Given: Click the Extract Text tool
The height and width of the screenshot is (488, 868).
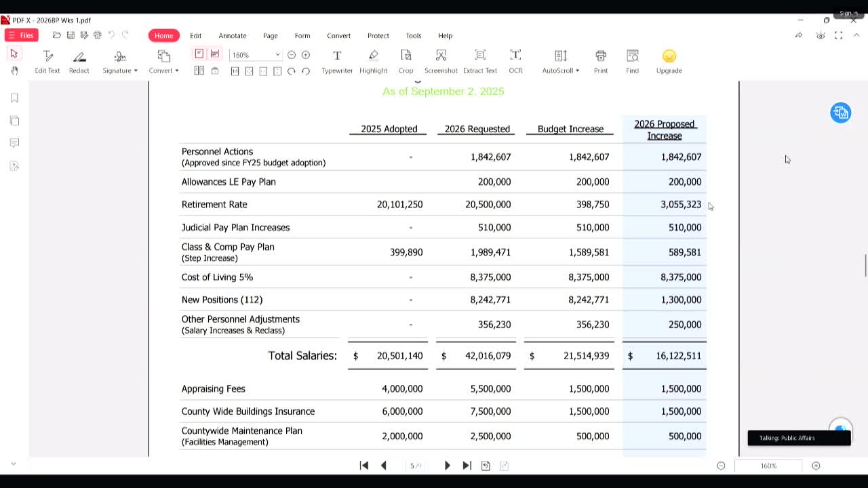Looking at the screenshot, I should (480, 62).
